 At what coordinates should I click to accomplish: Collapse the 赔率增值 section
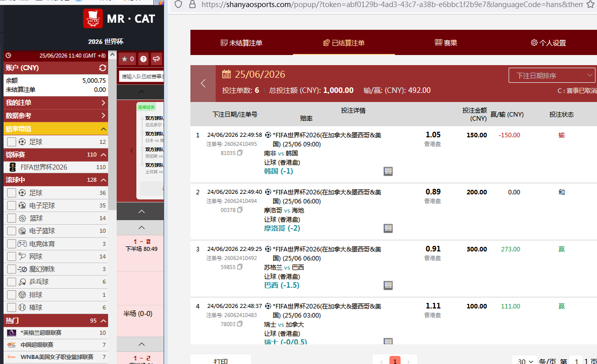pyautogui.click(x=103, y=129)
